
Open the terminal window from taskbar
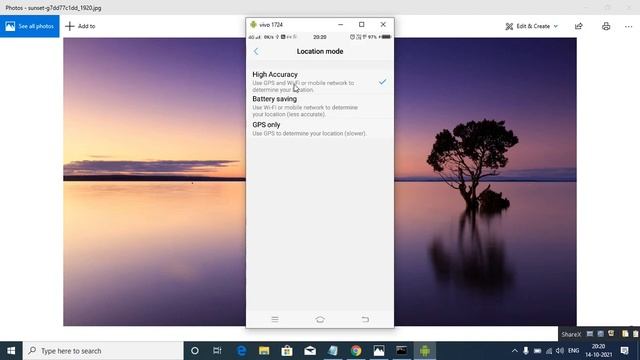click(402, 351)
